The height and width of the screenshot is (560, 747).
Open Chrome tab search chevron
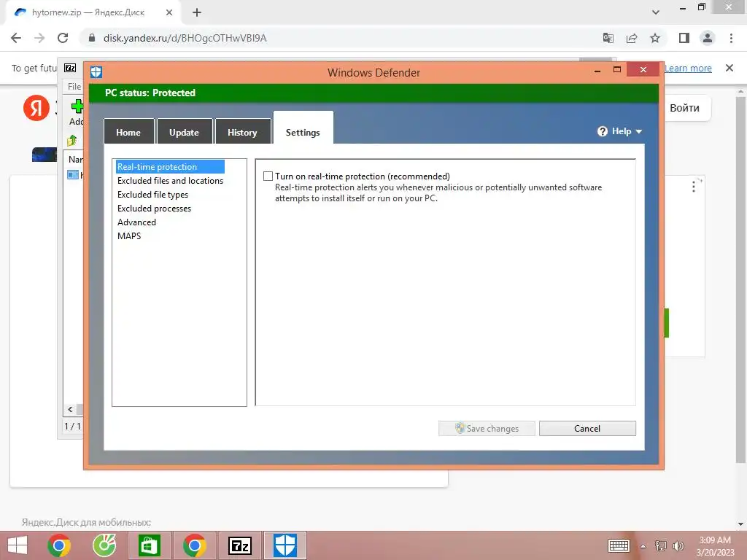[656, 12]
